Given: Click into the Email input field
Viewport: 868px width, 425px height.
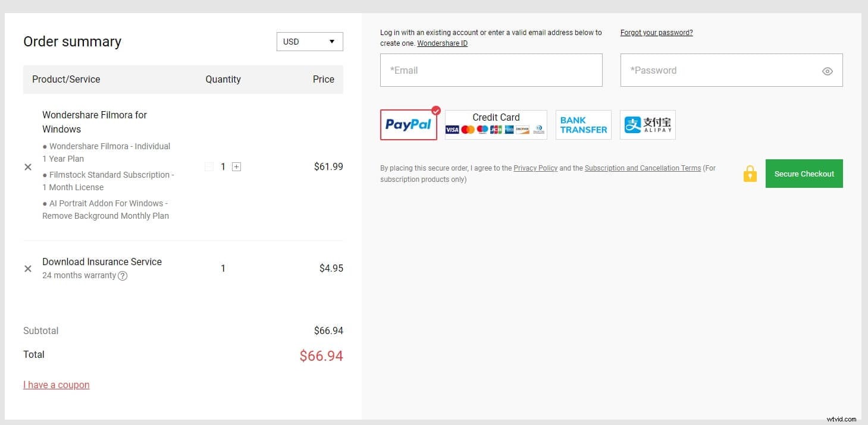Looking at the screenshot, I should click(x=491, y=70).
